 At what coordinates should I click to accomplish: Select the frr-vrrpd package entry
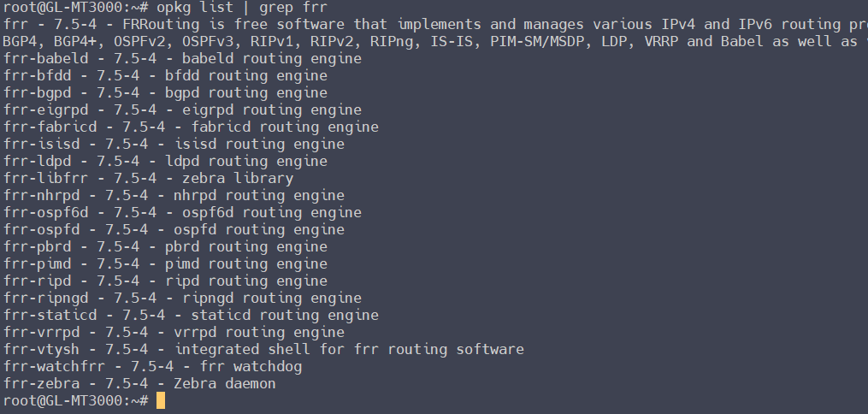click(174, 333)
